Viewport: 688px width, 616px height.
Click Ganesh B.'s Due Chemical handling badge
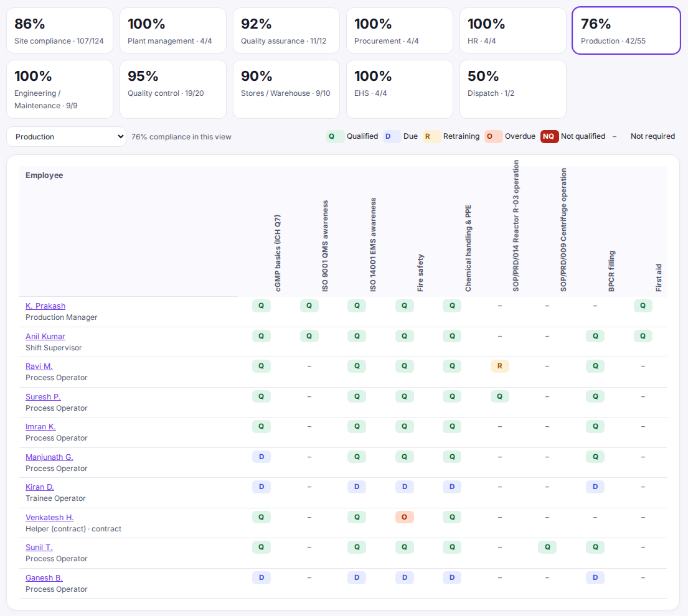click(x=452, y=577)
